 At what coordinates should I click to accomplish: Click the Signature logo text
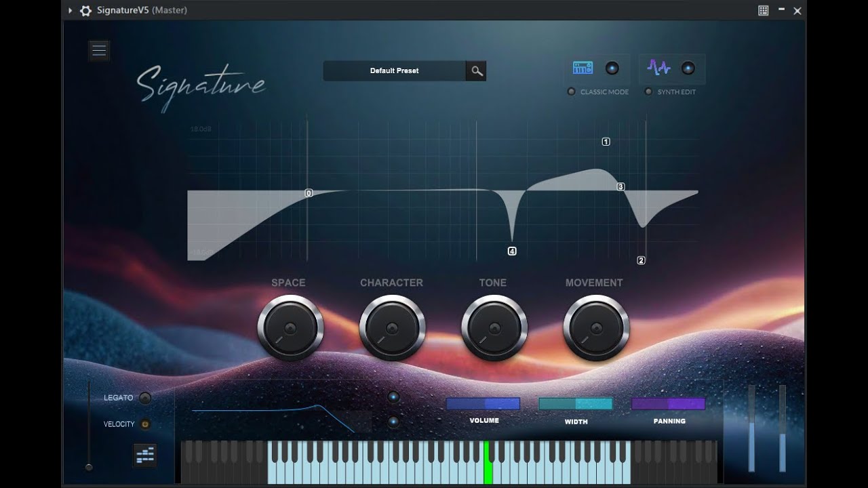click(201, 87)
